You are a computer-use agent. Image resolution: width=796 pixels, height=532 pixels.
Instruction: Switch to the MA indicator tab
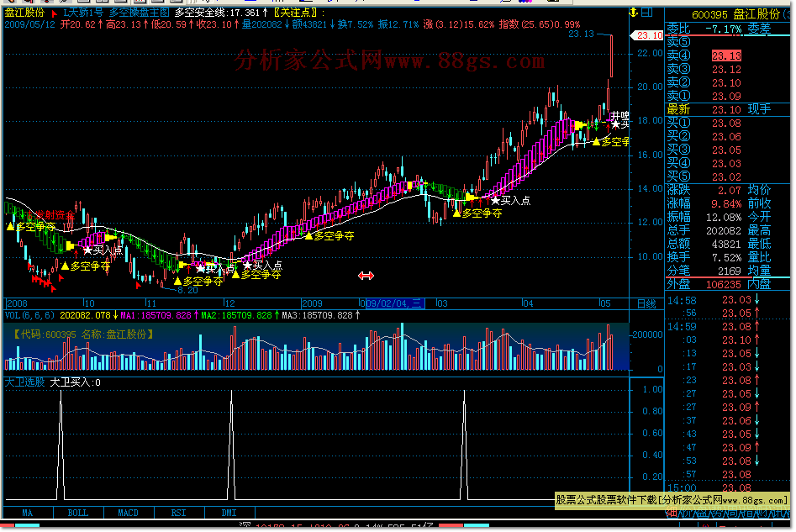28,513
